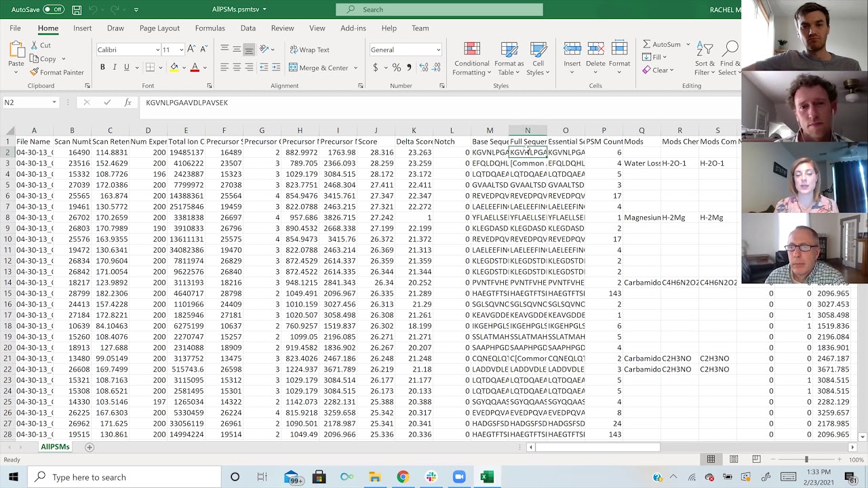Click the Search box in title bar
Screen dimensions: 868x488
(439, 9)
